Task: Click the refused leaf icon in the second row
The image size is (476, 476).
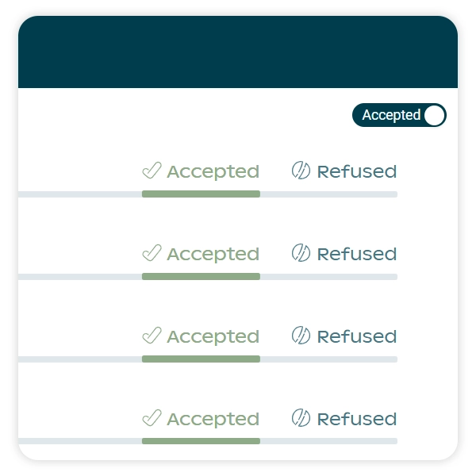Action: point(301,253)
